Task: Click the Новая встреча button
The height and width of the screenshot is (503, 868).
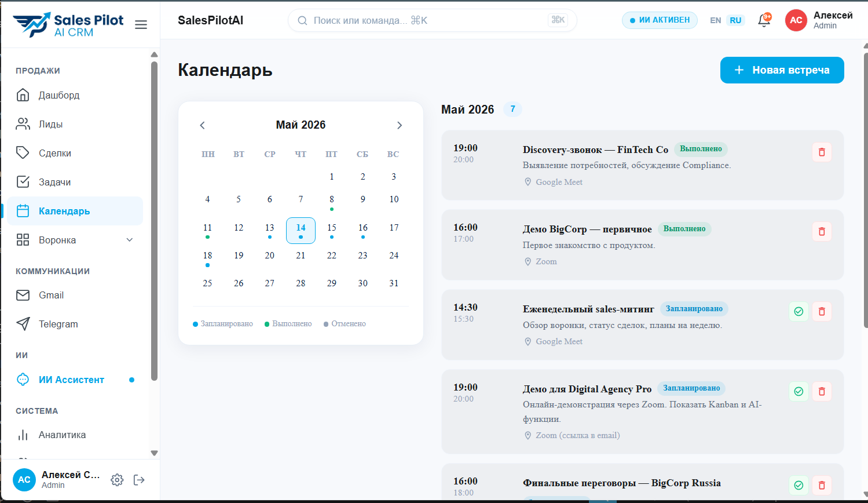Action: pos(782,70)
